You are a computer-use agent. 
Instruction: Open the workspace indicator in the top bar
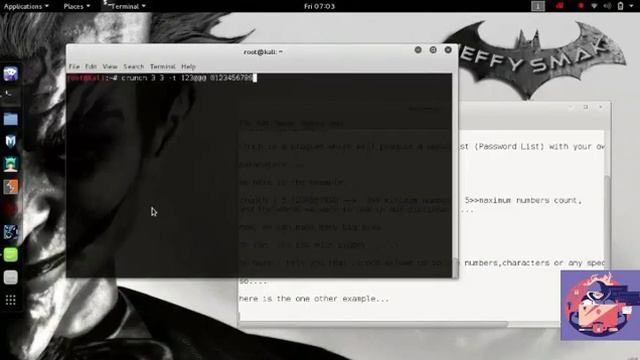(x=538, y=6)
